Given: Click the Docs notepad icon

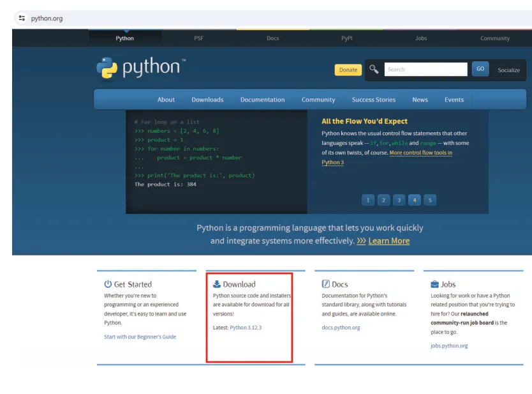Looking at the screenshot, I should (326, 284).
